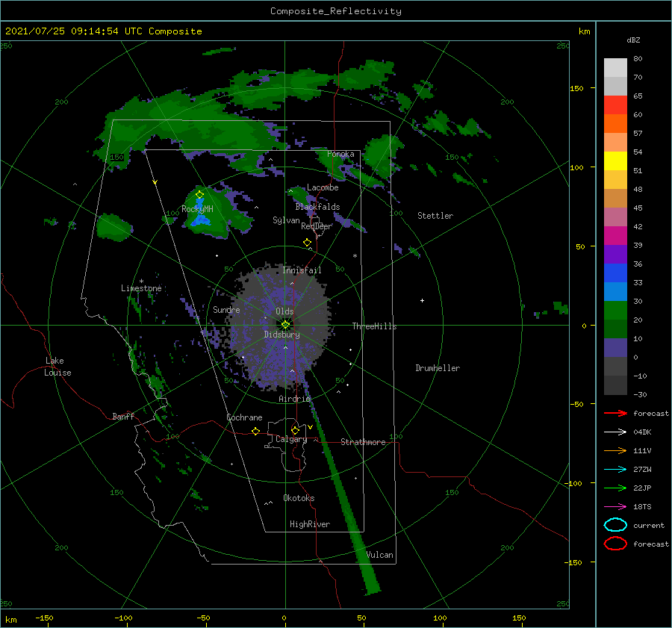Image resolution: width=672 pixels, height=628 pixels.
Task: Click the HighRiver label
Action: point(310,524)
